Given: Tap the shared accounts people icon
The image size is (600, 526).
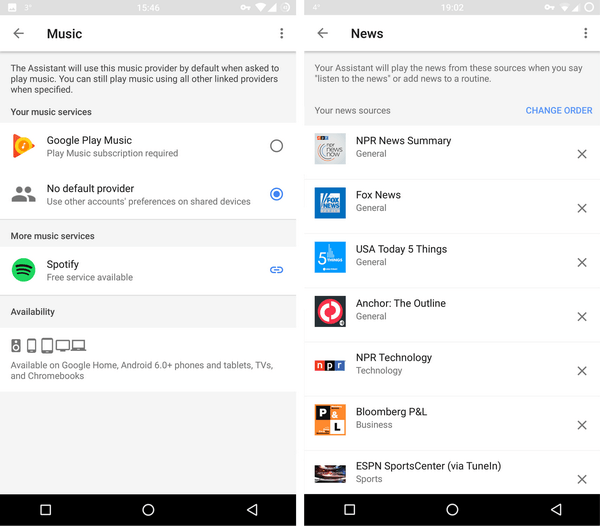Looking at the screenshot, I should pos(23,194).
